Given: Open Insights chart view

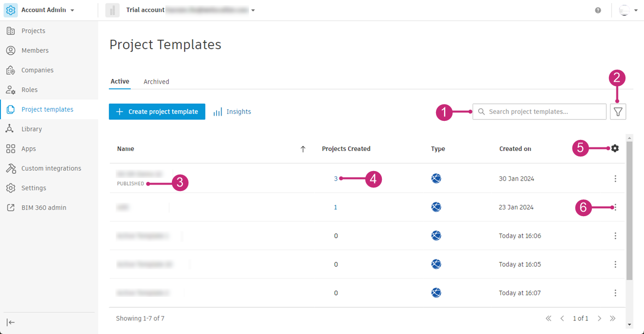Looking at the screenshot, I should point(232,112).
